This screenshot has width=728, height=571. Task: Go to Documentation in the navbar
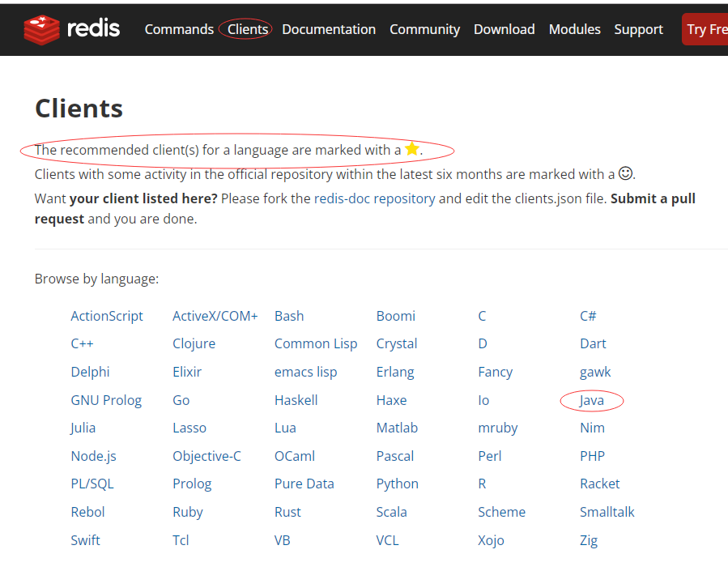[329, 29]
